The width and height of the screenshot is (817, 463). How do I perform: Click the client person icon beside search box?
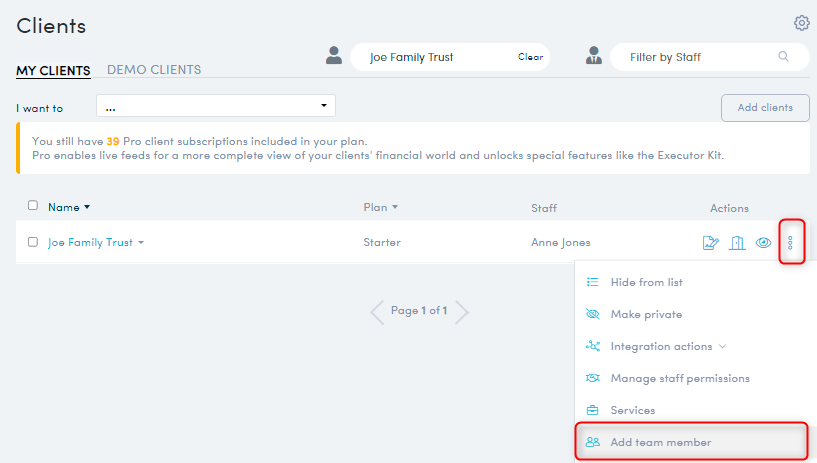(334, 55)
